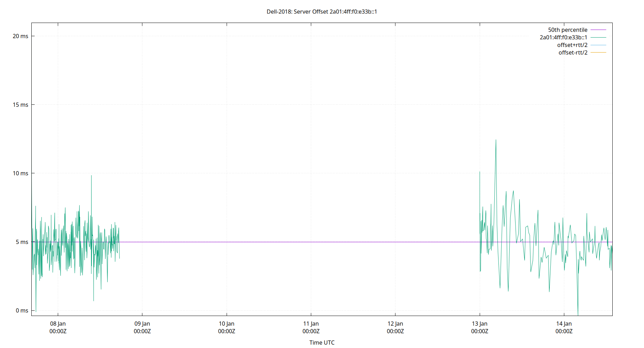Click the Time UTC axis label
Image resolution: width=644 pixels, height=348 pixels.
click(x=321, y=342)
